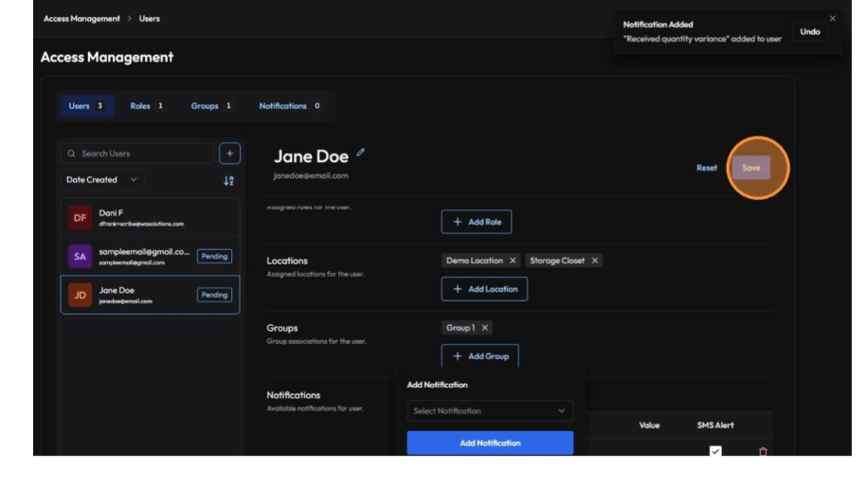Click the janedoe@email.com text under name
The width and height of the screenshot is (868, 489).
[x=311, y=175]
